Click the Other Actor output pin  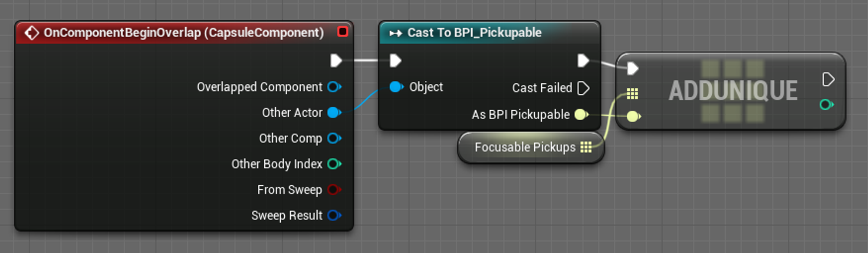coord(334,113)
